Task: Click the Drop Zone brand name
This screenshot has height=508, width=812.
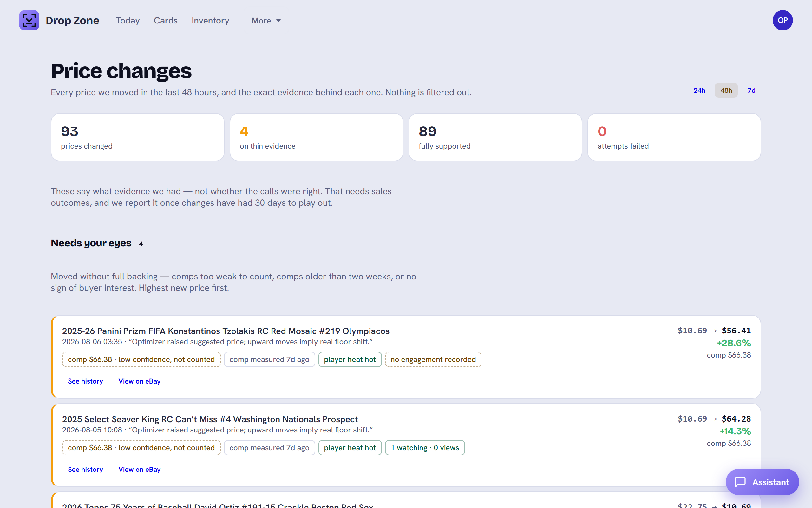Action: [72, 21]
